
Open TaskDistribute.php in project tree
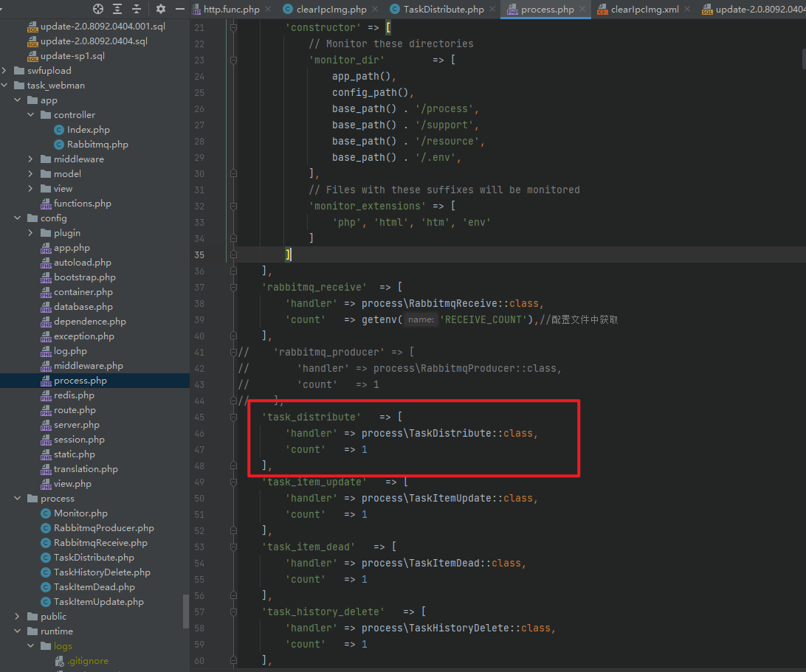94,558
